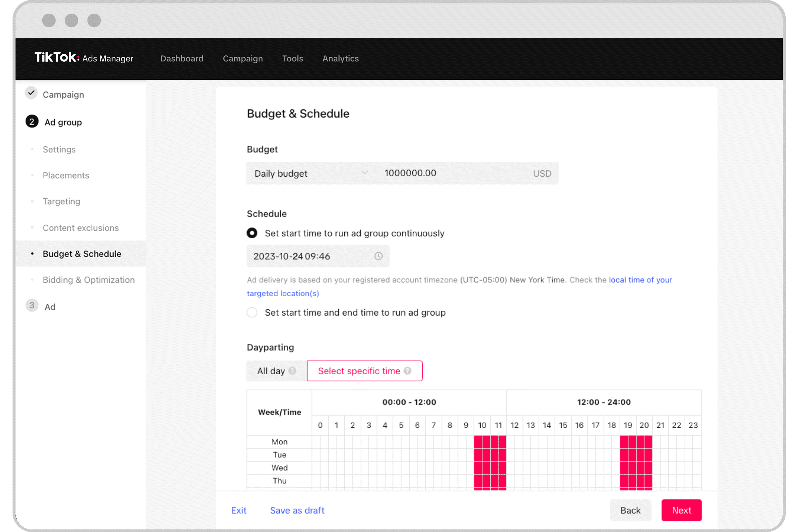This screenshot has width=798, height=532.
Task: Open the Tools menu in top navigation
Action: (292, 58)
